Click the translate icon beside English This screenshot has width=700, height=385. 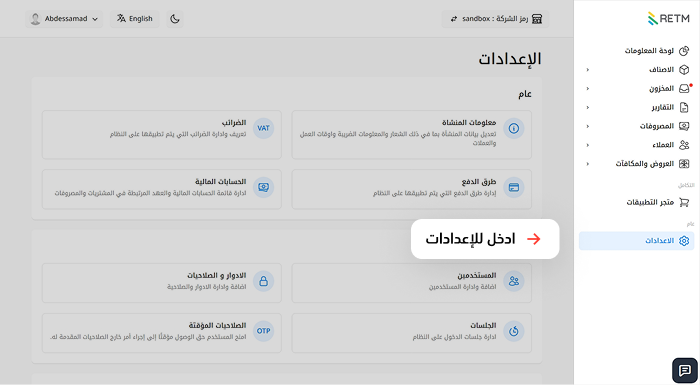(x=121, y=18)
